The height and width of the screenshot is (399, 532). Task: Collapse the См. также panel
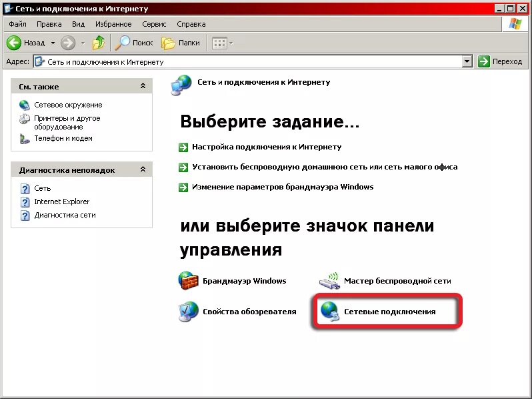pyautogui.click(x=143, y=86)
